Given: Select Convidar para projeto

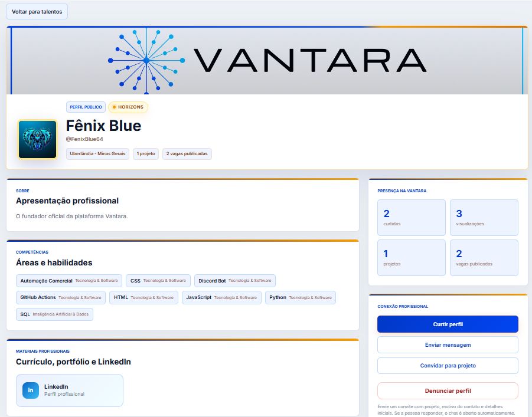Looking at the screenshot, I should coord(448,366).
